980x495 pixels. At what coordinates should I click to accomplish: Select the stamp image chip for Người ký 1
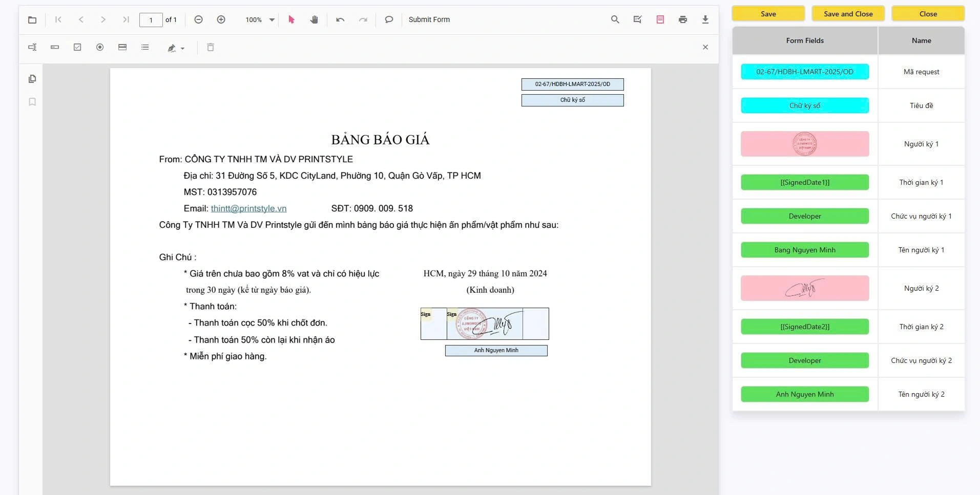coord(805,144)
